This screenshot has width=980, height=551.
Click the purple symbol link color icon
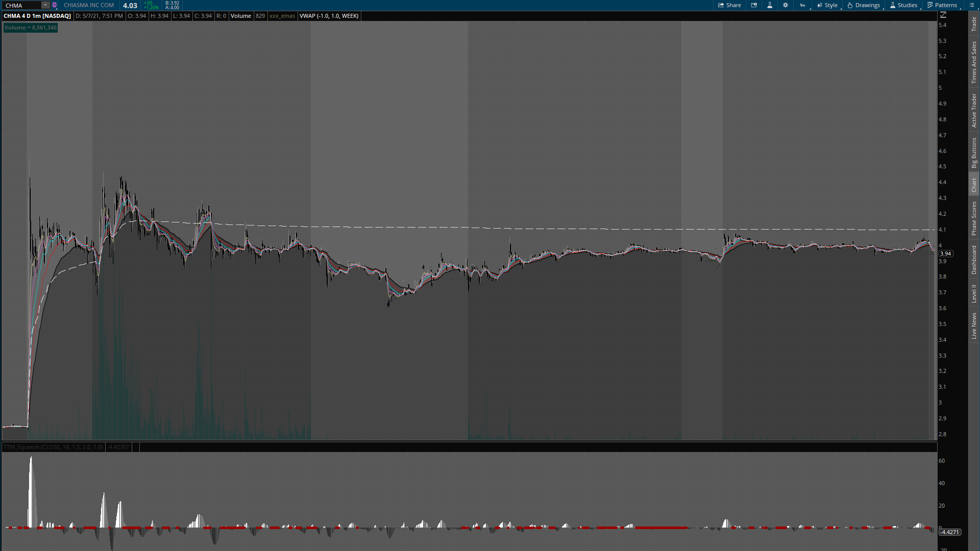[55, 5]
